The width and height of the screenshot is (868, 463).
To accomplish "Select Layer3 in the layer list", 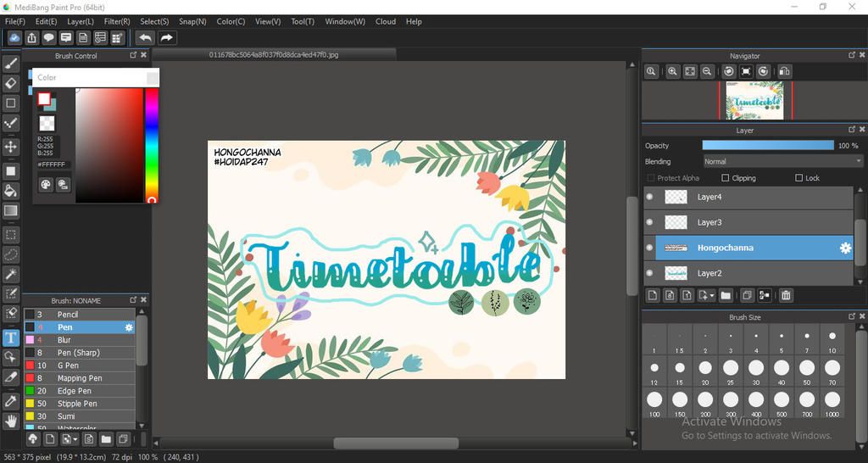I will point(748,222).
